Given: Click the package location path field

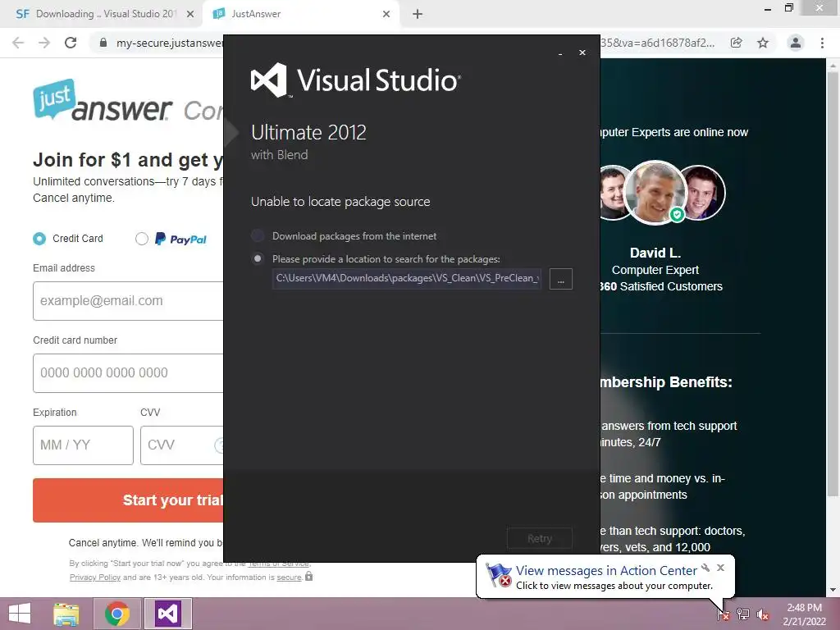Looking at the screenshot, I should coord(407,279).
